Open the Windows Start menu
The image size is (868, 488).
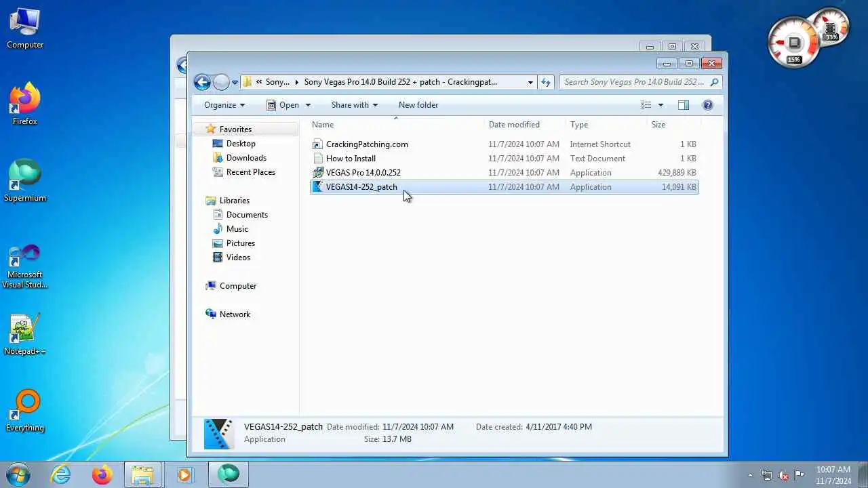pyautogui.click(x=18, y=474)
